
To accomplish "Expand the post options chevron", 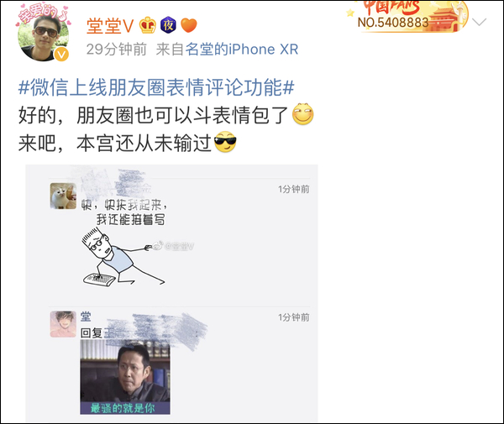I will click(480, 22).
